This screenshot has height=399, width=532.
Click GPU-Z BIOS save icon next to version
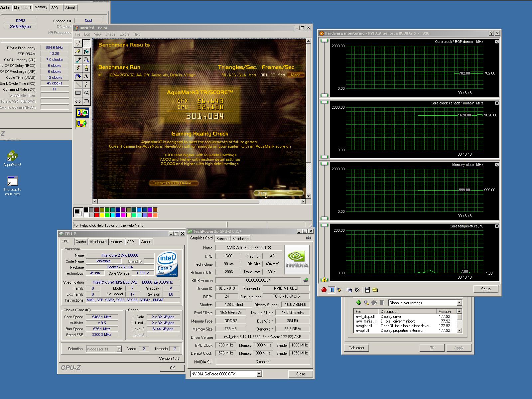coord(306,280)
